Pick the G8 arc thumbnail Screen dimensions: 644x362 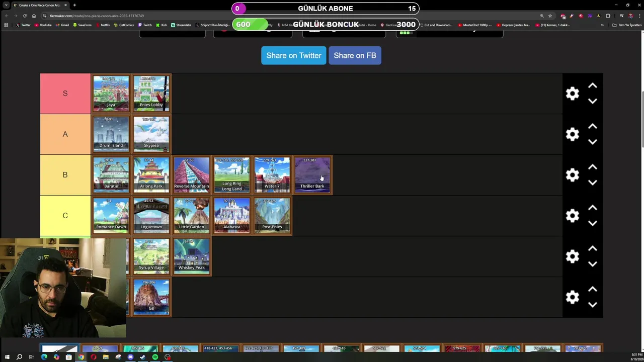151,297
